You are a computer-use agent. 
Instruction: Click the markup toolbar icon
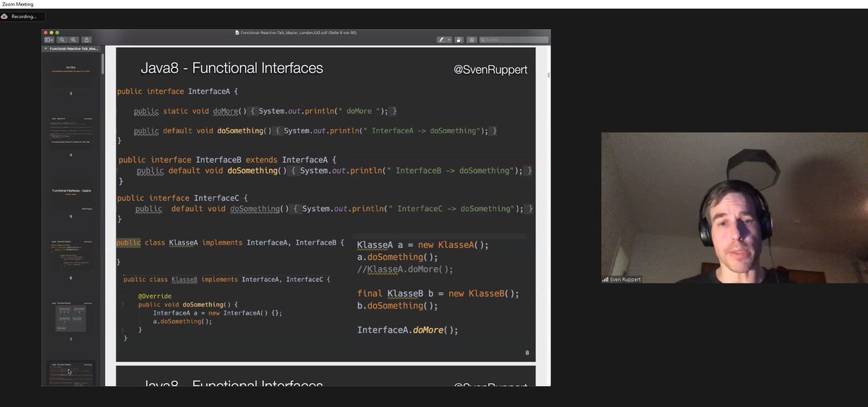[x=472, y=40]
